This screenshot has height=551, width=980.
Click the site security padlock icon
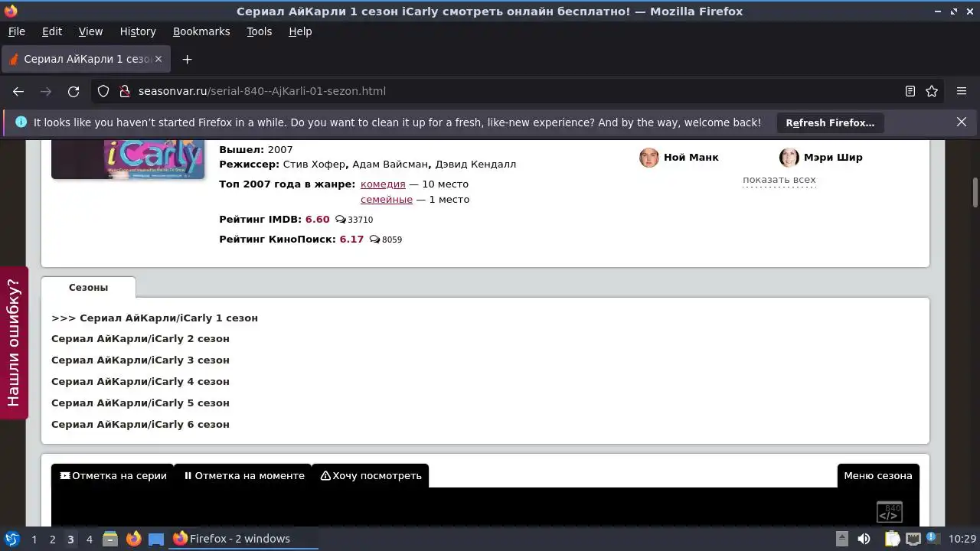[x=125, y=91]
